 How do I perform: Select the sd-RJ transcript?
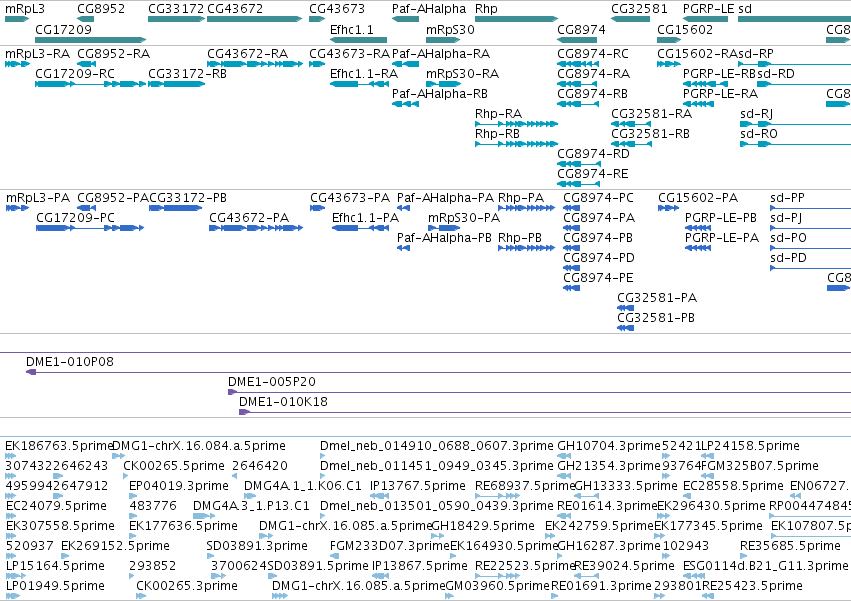click(795, 124)
